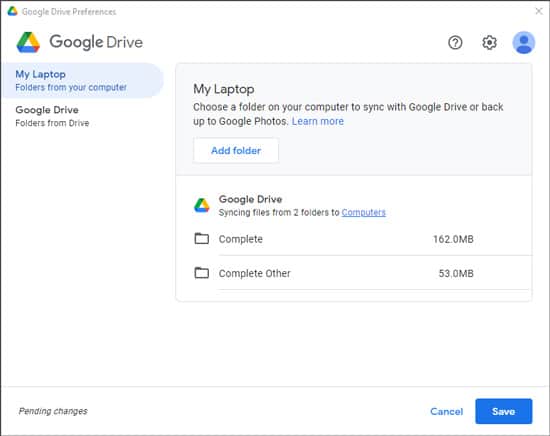550x436 pixels.
Task: Click Syncing files from 2 folders text
Action: tap(279, 213)
